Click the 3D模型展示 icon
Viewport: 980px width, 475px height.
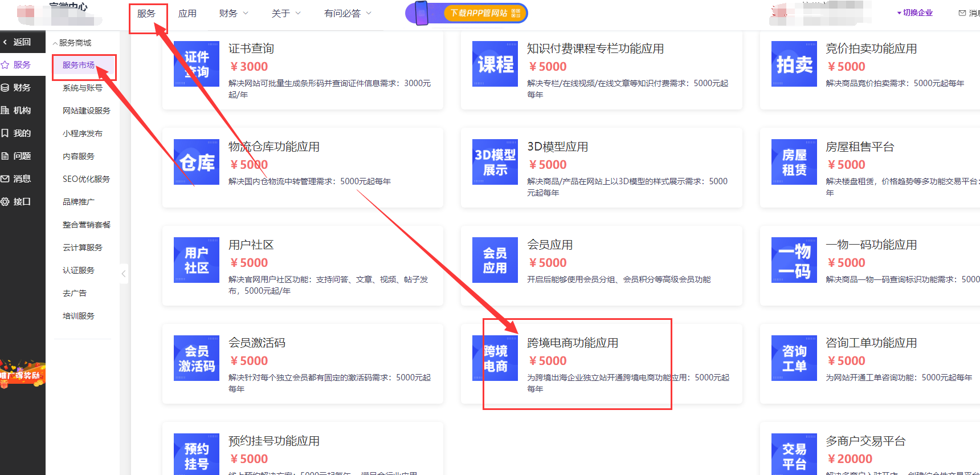click(495, 162)
